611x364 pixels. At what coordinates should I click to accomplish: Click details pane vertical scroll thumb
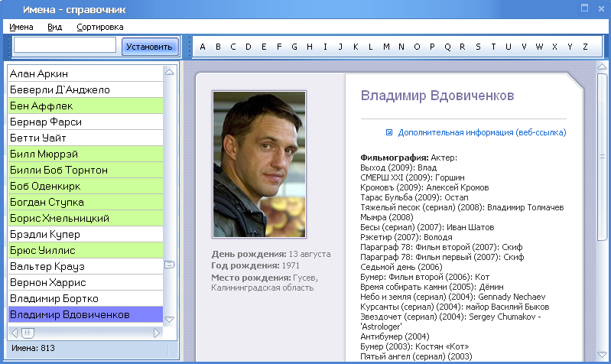click(602, 156)
